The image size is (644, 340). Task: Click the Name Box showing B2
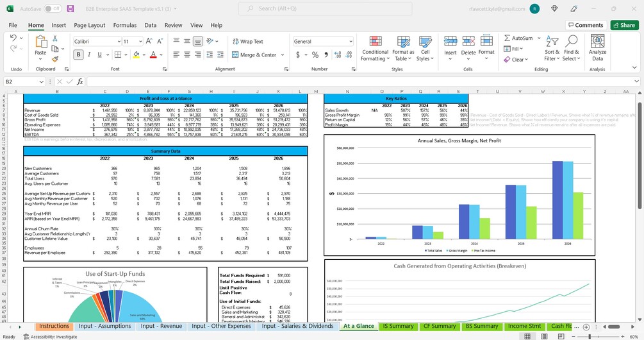24,81
